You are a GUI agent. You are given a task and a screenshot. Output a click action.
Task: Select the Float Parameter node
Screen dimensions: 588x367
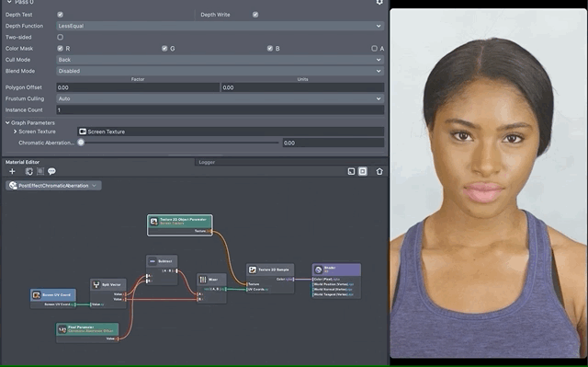click(87, 332)
